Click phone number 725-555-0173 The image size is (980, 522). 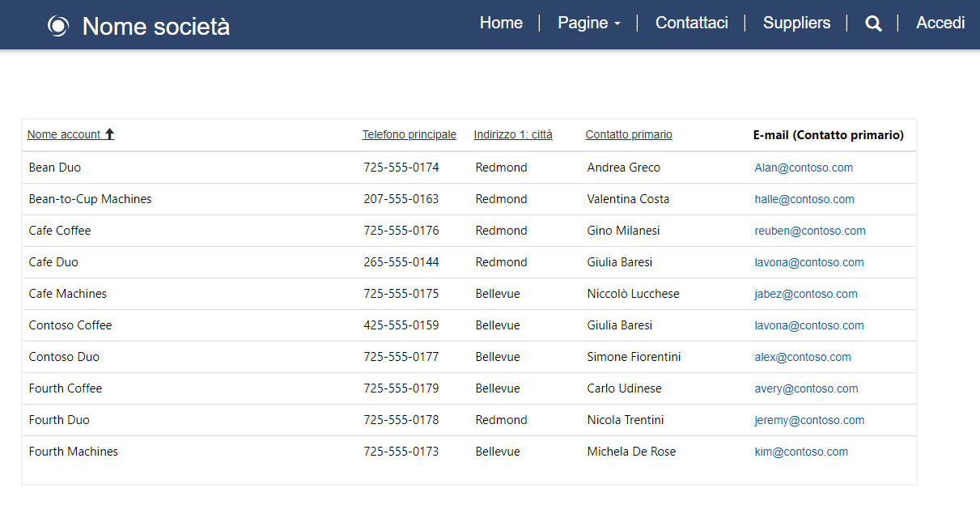(401, 452)
